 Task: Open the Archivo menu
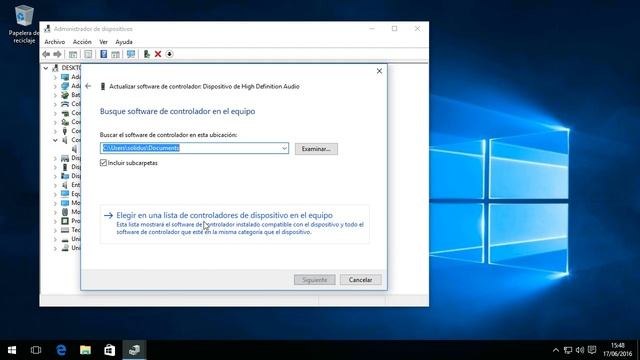coord(55,42)
